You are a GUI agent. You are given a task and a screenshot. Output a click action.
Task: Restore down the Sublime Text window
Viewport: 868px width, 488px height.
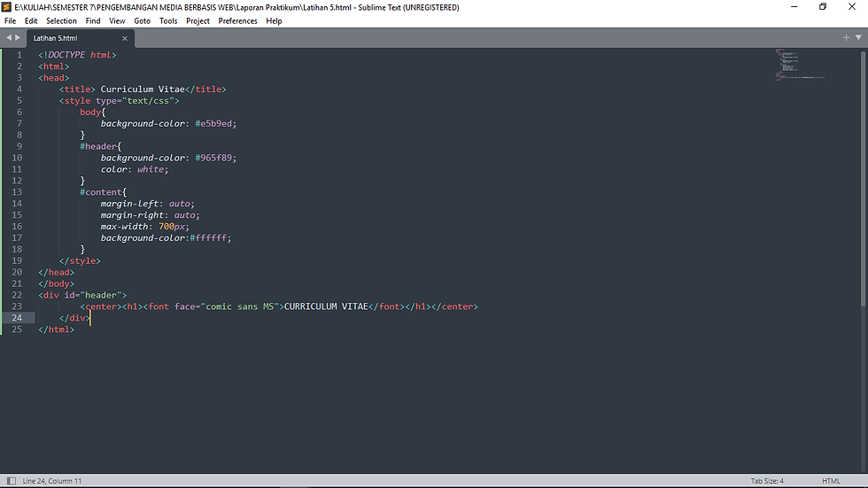pyautogui.click(x=823, y=6)
